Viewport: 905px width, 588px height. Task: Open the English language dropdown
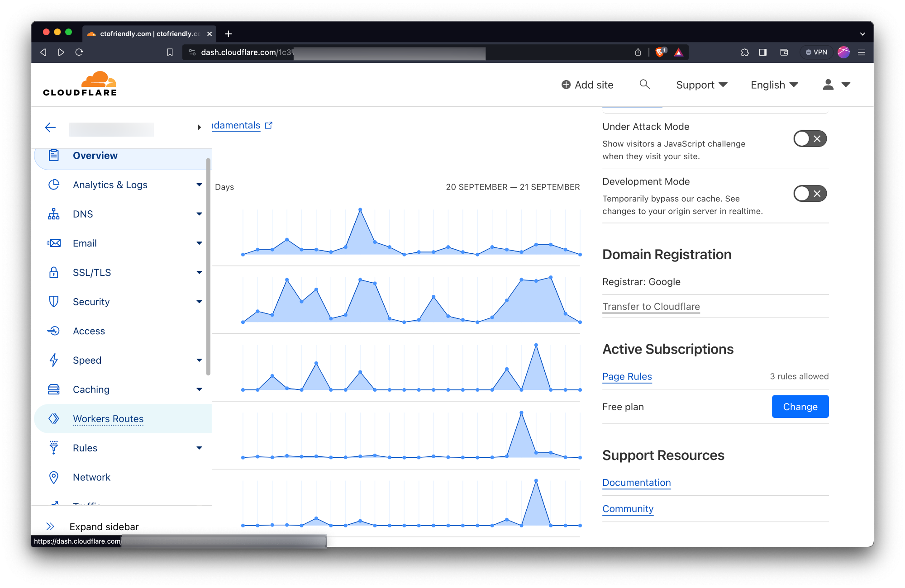pos(774,85)
